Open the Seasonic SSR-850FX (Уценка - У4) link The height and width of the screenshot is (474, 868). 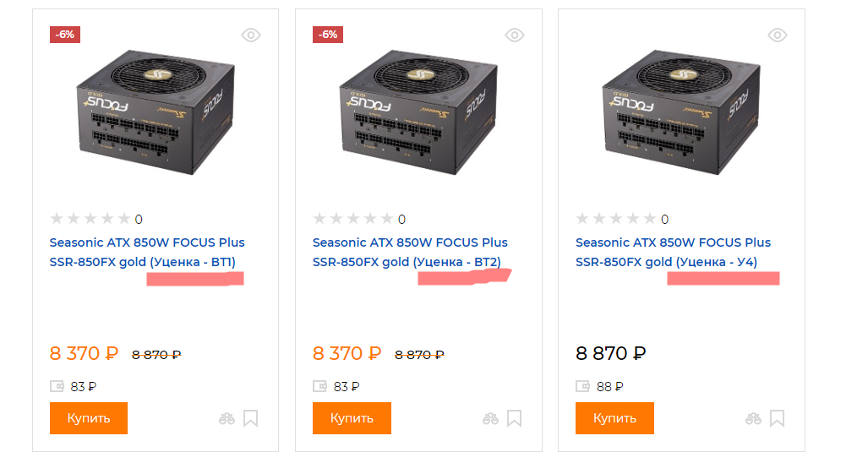pyautogui.click(x=673, y=252)
